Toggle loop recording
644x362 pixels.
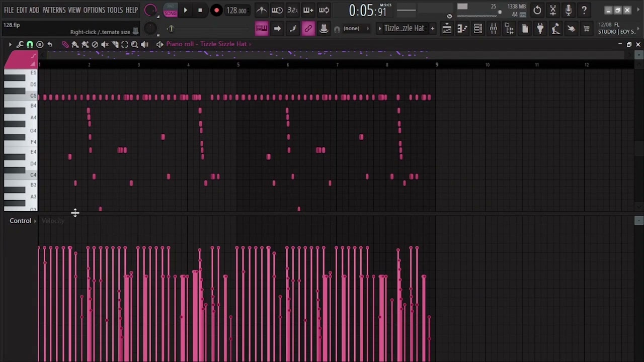click(324, 10)
